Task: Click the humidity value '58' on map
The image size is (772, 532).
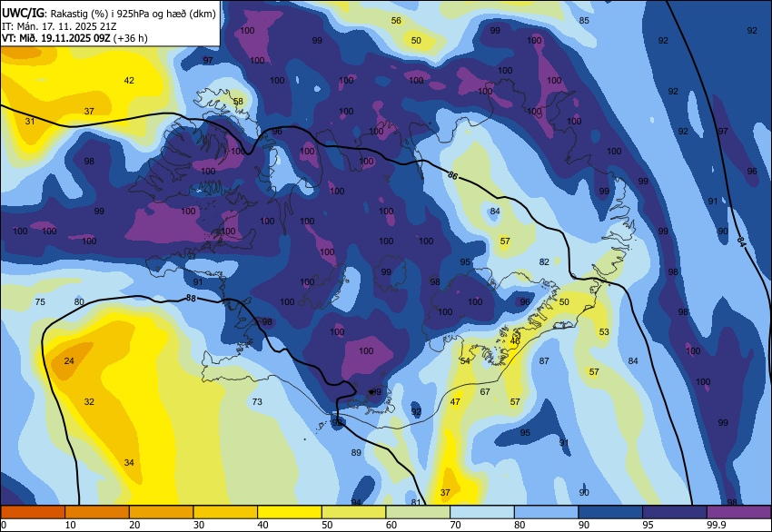Action: 238,101
